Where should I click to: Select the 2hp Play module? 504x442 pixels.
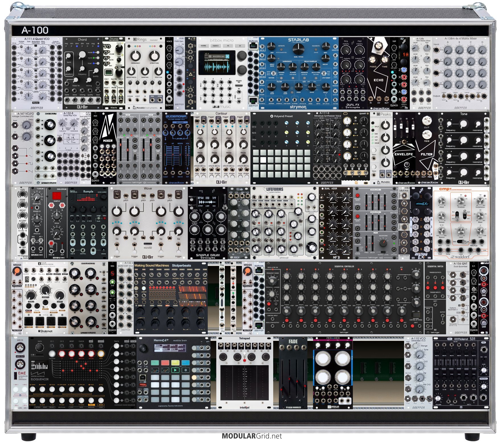(222, 298)
